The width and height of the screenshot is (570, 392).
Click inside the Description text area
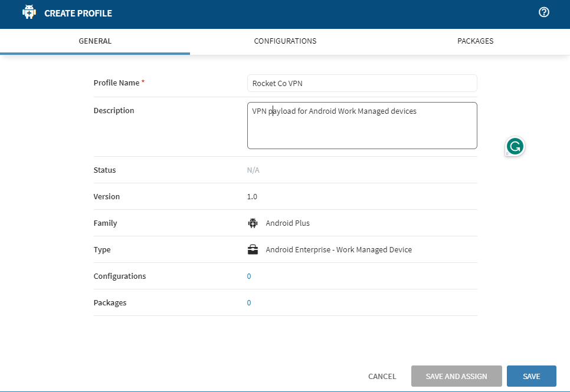click(x=362, y=131)
